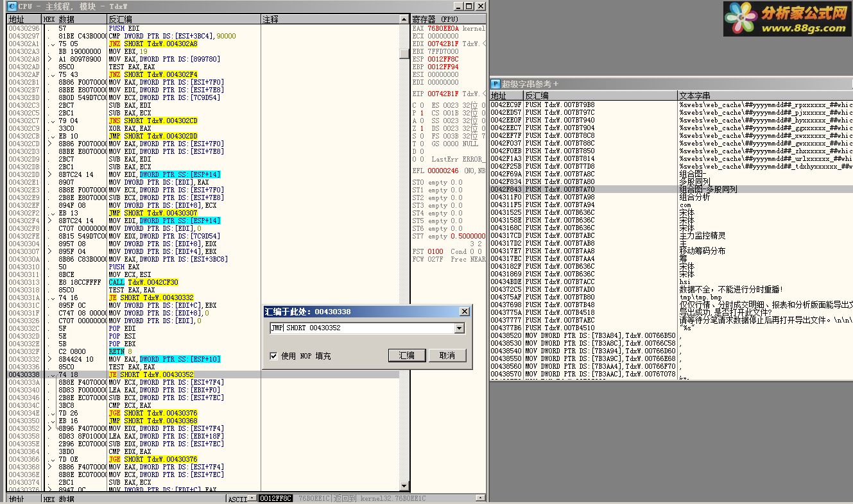Click the 汇编 button
The width and height of the screenshot is (853, 504).
pos(407,355)
